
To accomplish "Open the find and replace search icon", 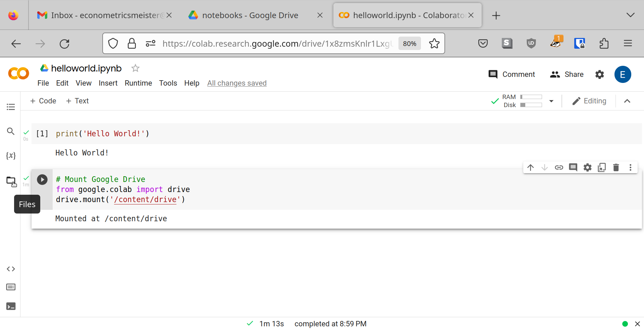I will pos(11,131).
